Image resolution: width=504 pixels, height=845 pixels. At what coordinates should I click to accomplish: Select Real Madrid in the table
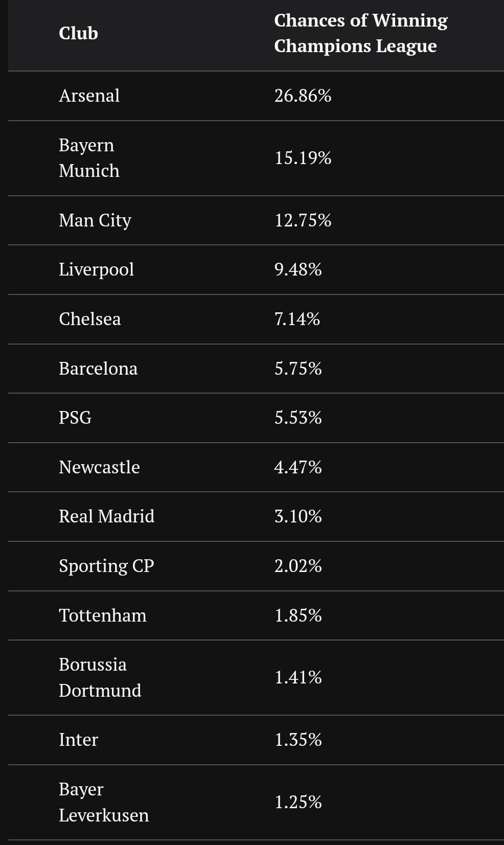106,516
